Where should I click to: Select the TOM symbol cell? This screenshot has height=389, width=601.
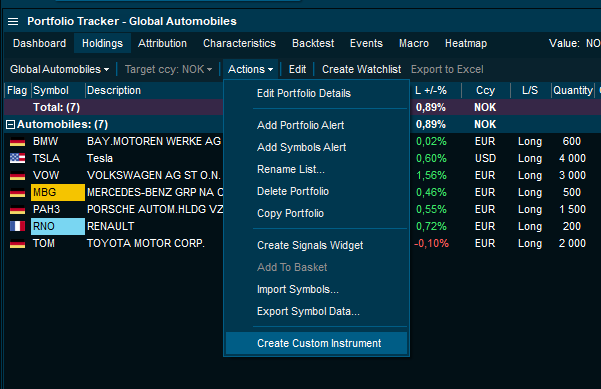58,243
